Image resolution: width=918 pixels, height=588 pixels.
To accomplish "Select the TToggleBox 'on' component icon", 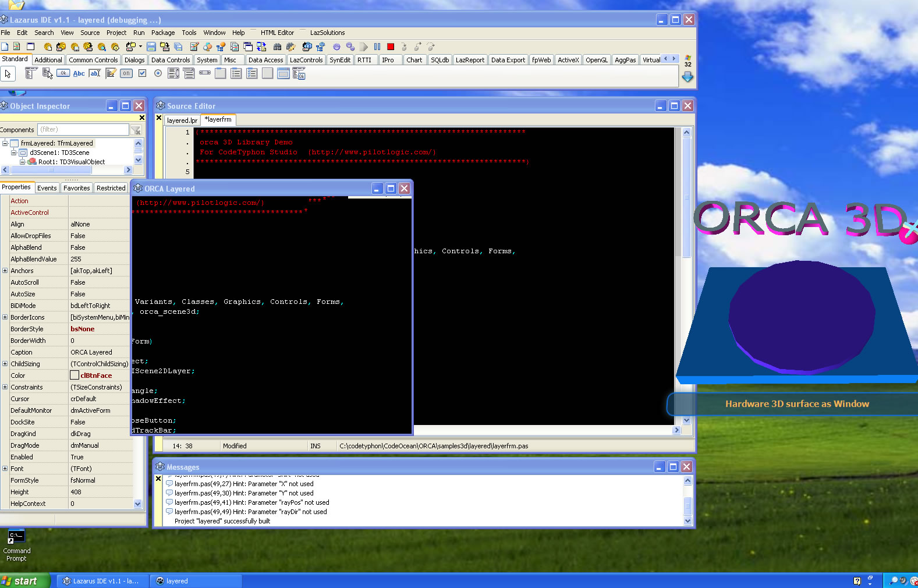I will point(126,73).
